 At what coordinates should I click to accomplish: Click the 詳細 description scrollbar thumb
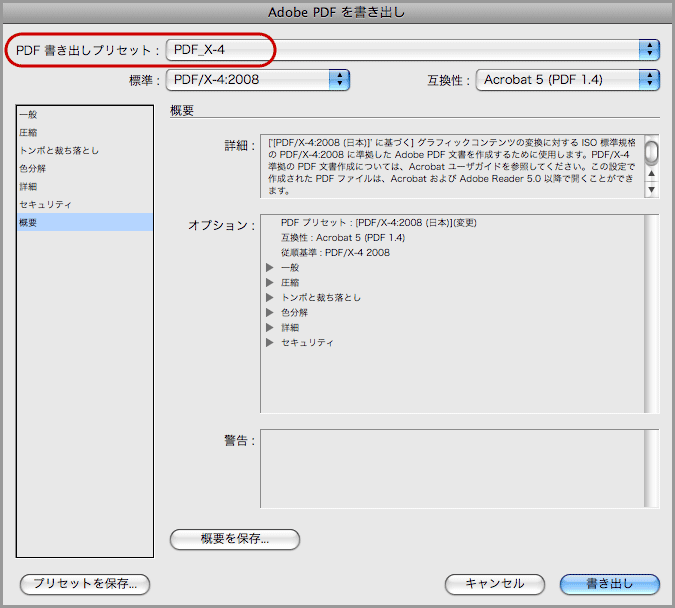tap(651, 152)
